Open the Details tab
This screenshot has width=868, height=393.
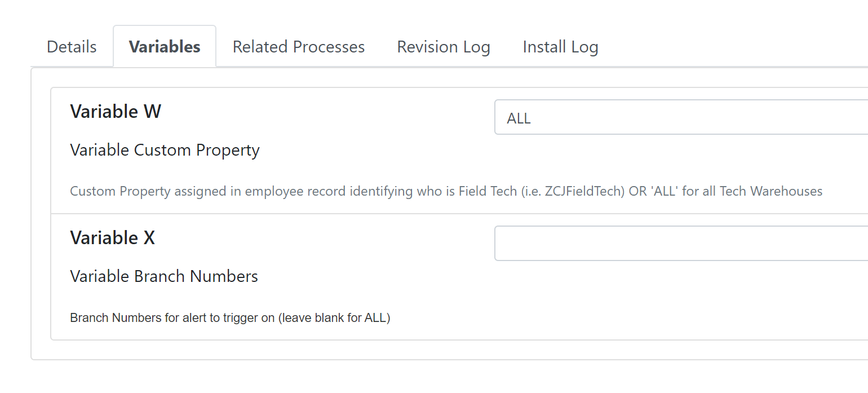pyautogui.click(x=72, y=47)
